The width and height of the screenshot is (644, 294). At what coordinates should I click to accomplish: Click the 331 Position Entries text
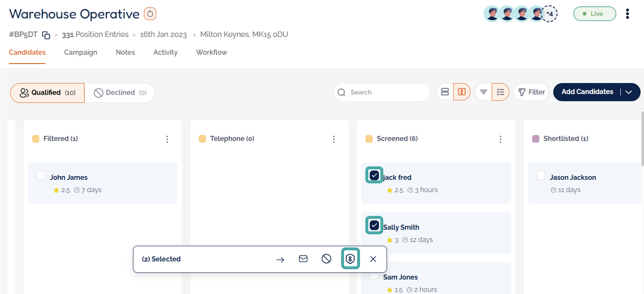[95, 34]
